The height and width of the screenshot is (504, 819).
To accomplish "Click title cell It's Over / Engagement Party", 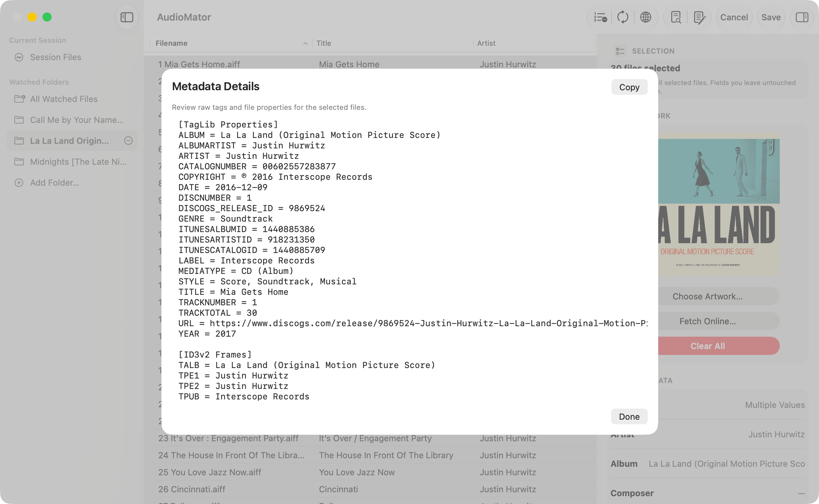I will point(375,438).
